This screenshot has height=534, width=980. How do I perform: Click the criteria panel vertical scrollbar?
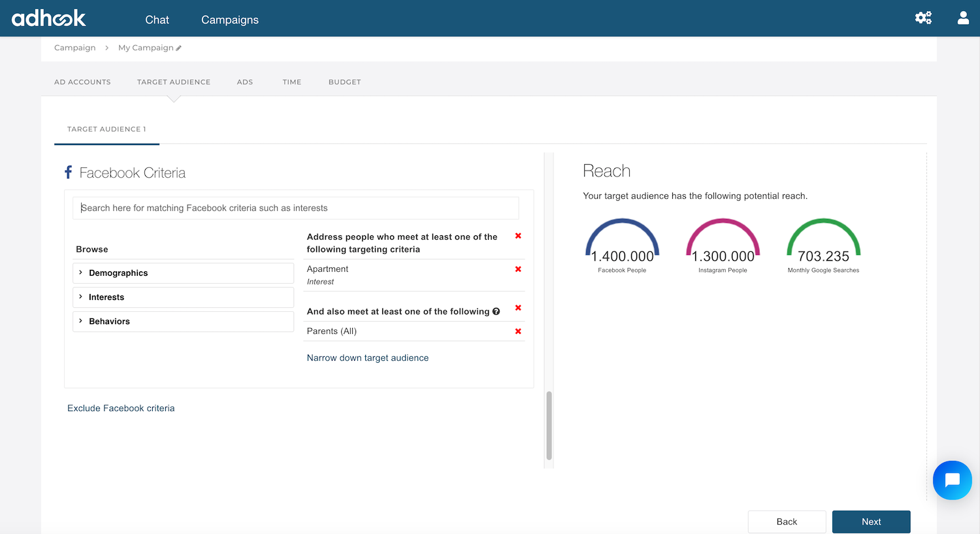click(x=549, y=426)
